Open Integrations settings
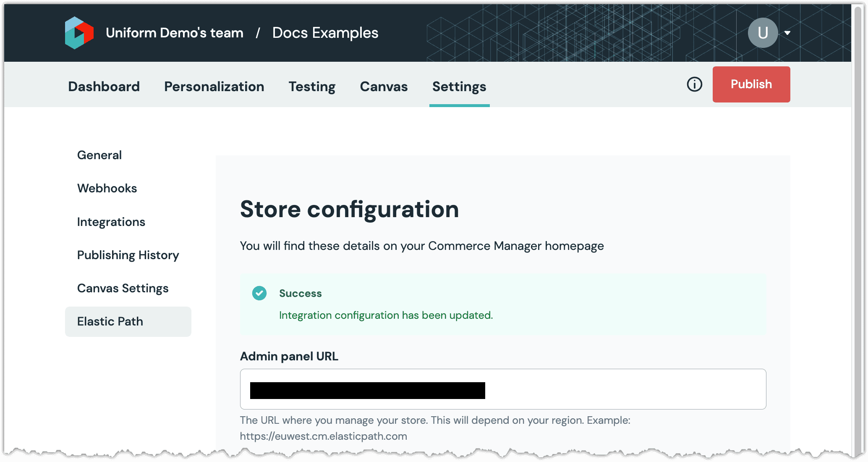This screenshot has height=462, width=868. [111, 222]
